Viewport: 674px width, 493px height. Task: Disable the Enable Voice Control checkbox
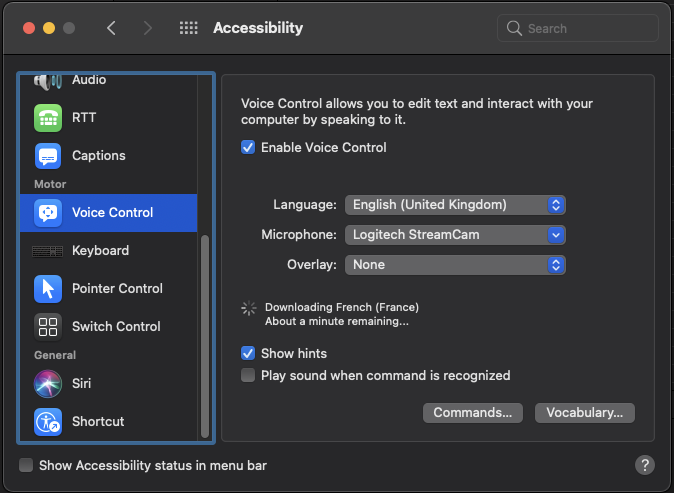tap(248, 147)
